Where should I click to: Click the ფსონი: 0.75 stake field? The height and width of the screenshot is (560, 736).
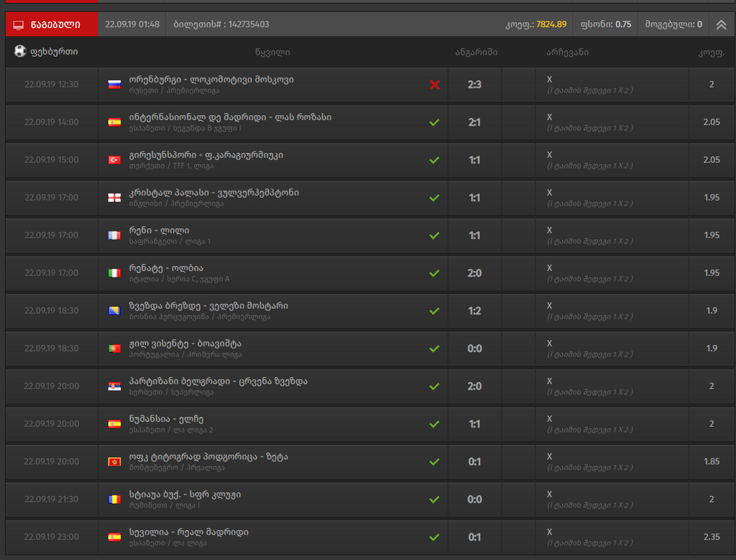point(606,24)
